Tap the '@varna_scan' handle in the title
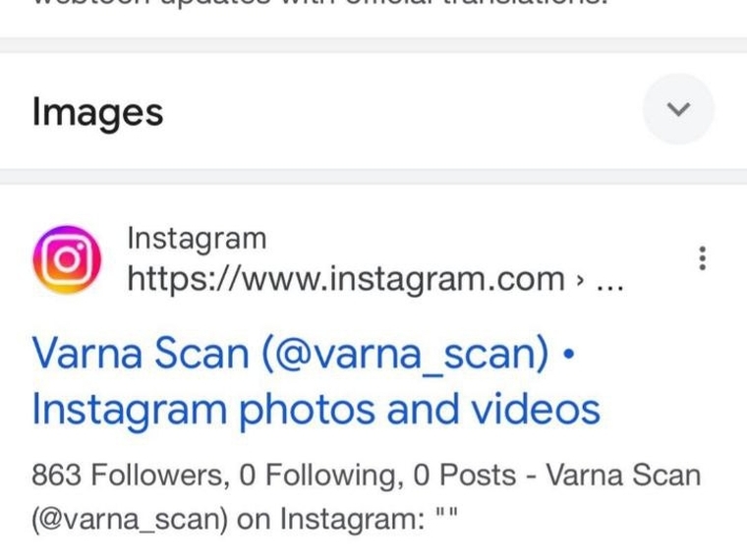 coord(405,355)
